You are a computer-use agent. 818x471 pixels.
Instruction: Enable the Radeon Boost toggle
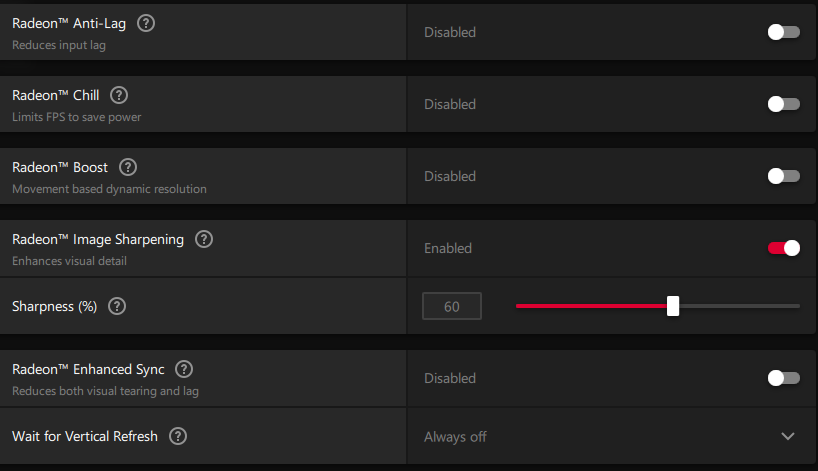783,176
